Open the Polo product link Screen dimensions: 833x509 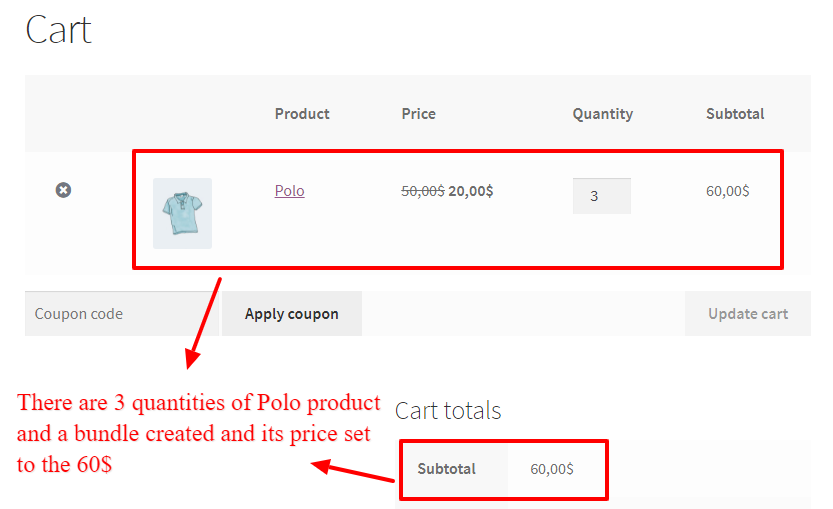coord(290,191)
